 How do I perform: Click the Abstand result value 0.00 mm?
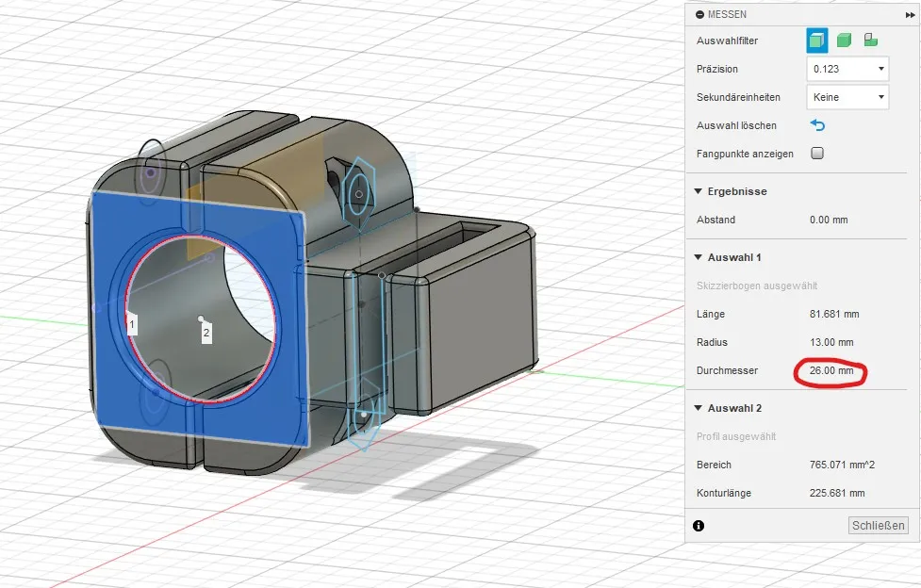click(x=829, y=220)
